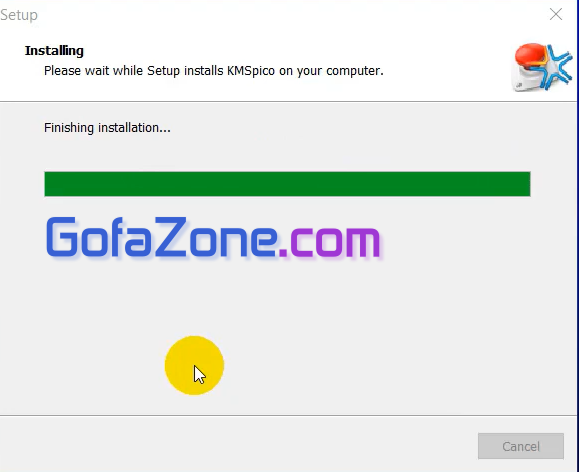Click the green installation progress bar
Screen dimensions: 579x472
point(287,184)
